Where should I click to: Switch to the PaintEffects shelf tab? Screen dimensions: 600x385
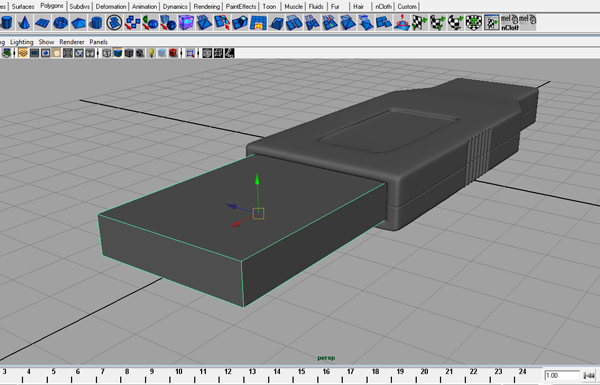pyautogui.click(x=241, y=7)
